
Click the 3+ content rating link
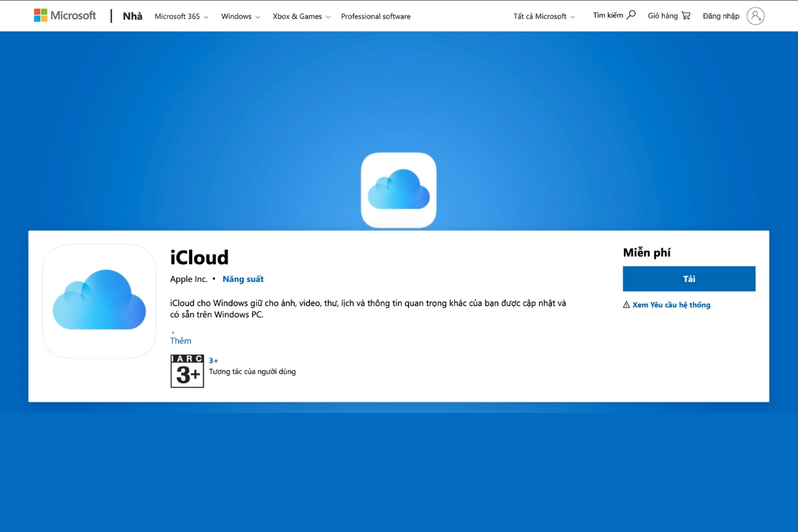(x=213, y=360)
